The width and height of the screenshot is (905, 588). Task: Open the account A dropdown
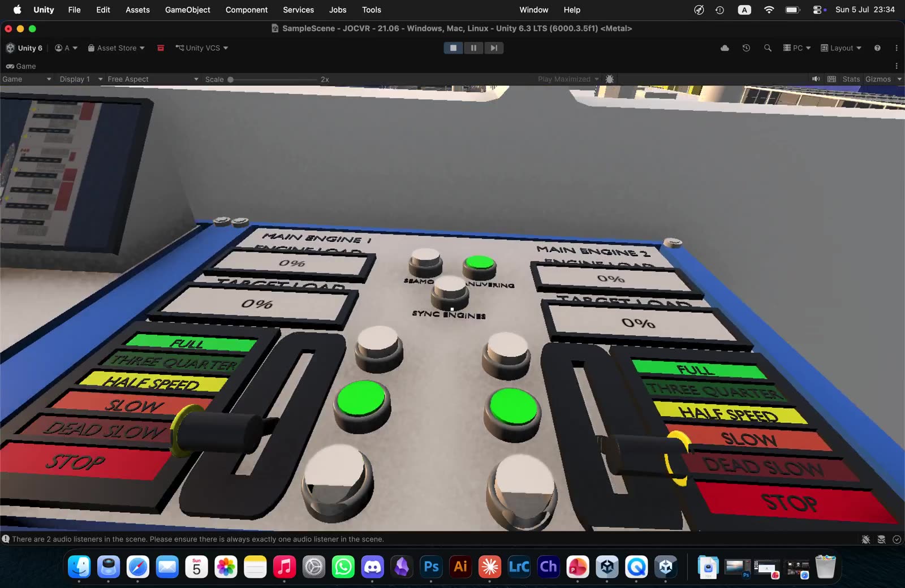[66, 48]
